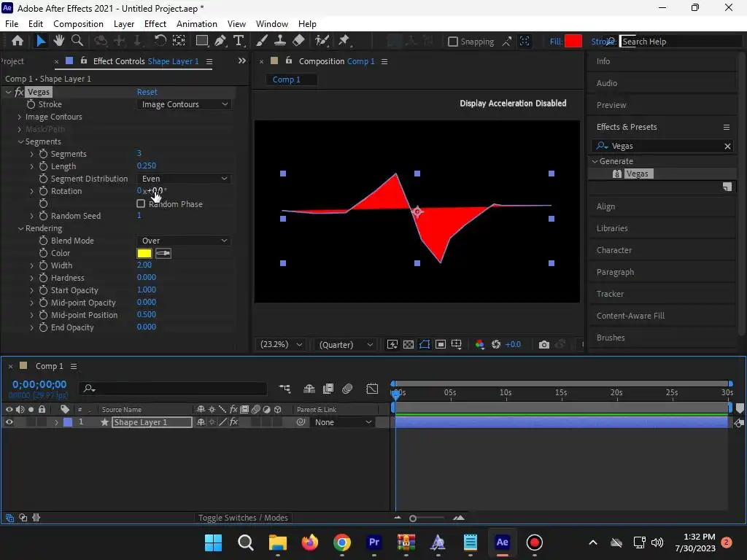Image resolution: width=747 pixels, height=560 pixels.
Task: Select the Roto Brush tool
Action: click(322, 41)
